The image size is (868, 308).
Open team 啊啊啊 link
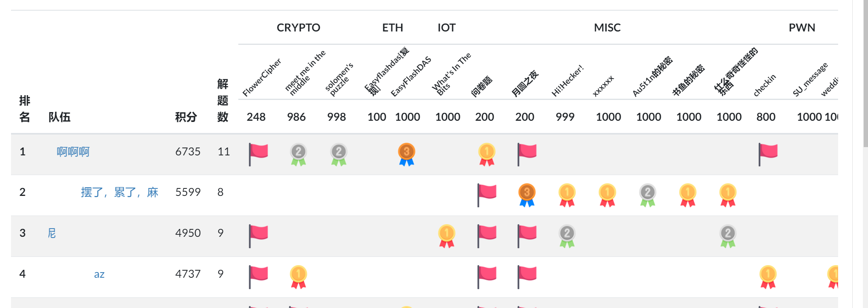coord(73,151)
